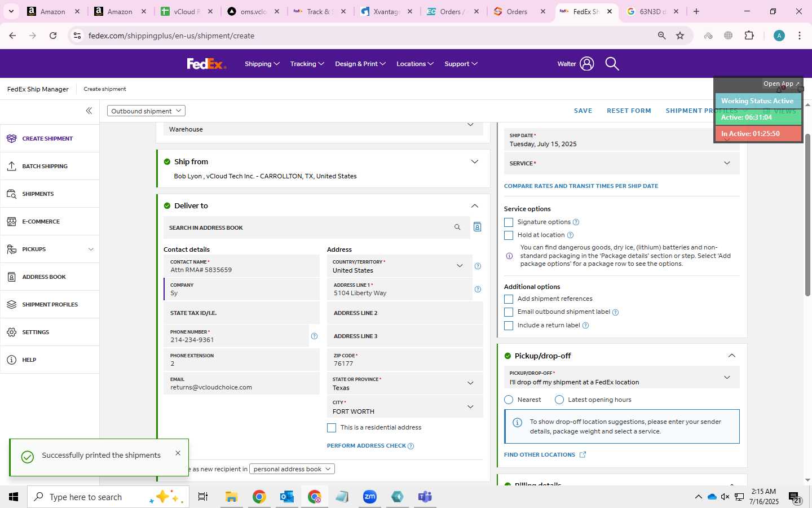Go to Shipments in sidebar
The width and height of the screenshot is (812, 508).
(50, 194)
